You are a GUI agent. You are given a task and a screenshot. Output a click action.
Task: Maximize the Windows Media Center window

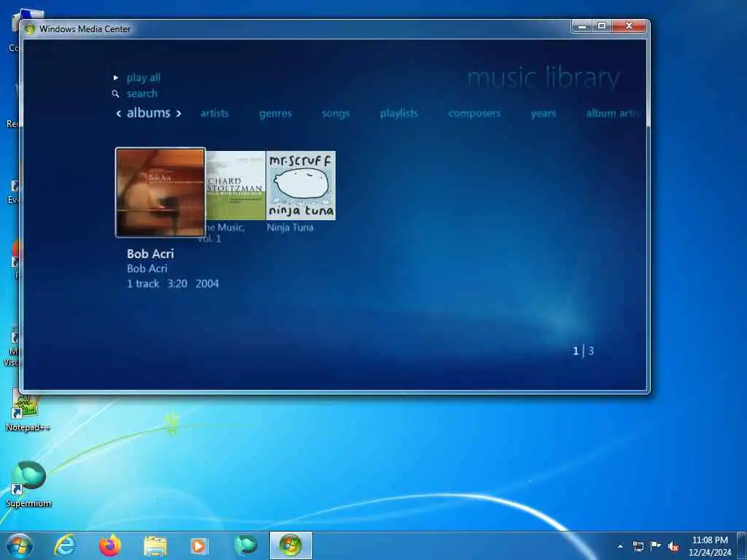[x=602, y=26]
